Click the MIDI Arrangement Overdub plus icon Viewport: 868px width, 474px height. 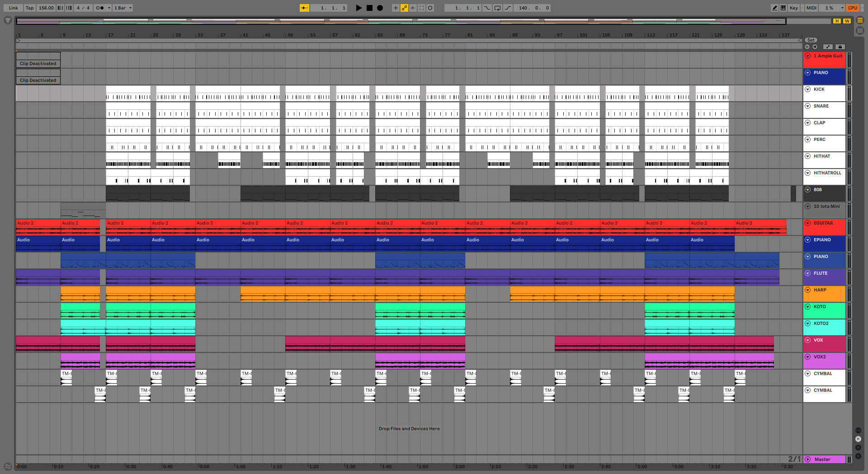point(396,8)
